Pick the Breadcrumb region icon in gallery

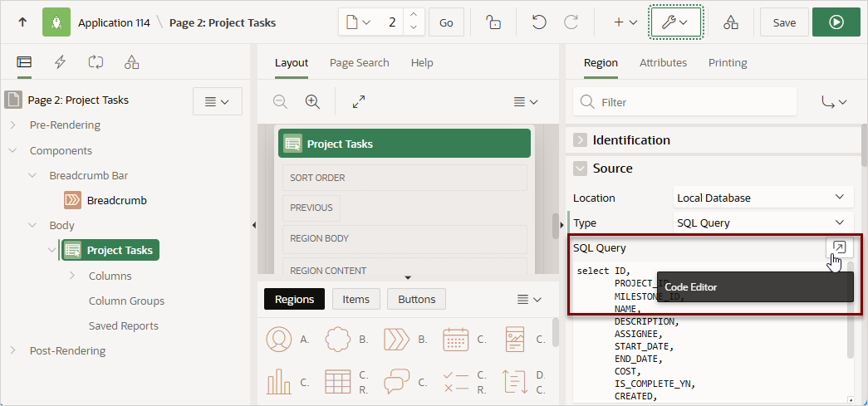pos(396,340)
